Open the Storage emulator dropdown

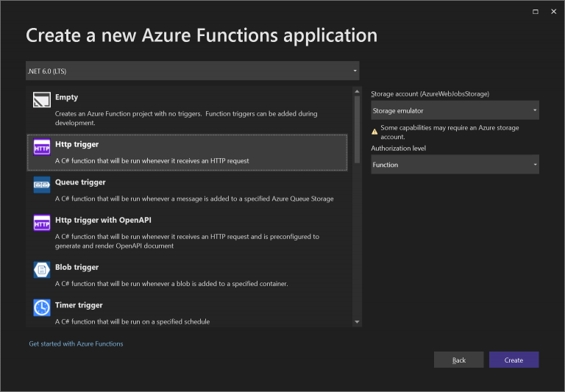455,110
